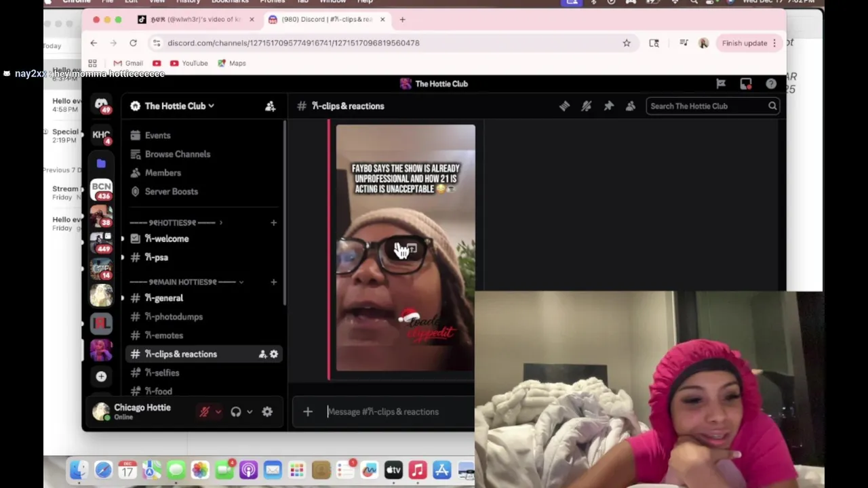Image resolution: width=868 pixels, height=488 pixels.
Task: Go back in Chrome
Action: [94, 43]
